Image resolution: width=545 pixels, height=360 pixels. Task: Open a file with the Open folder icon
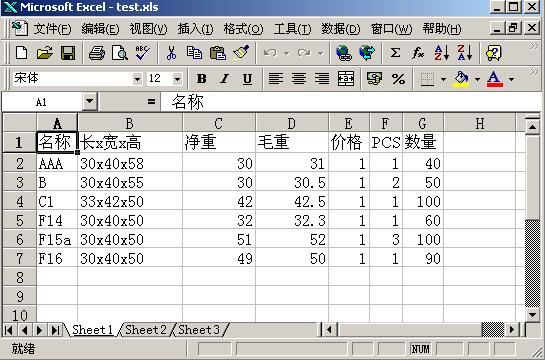45,53
